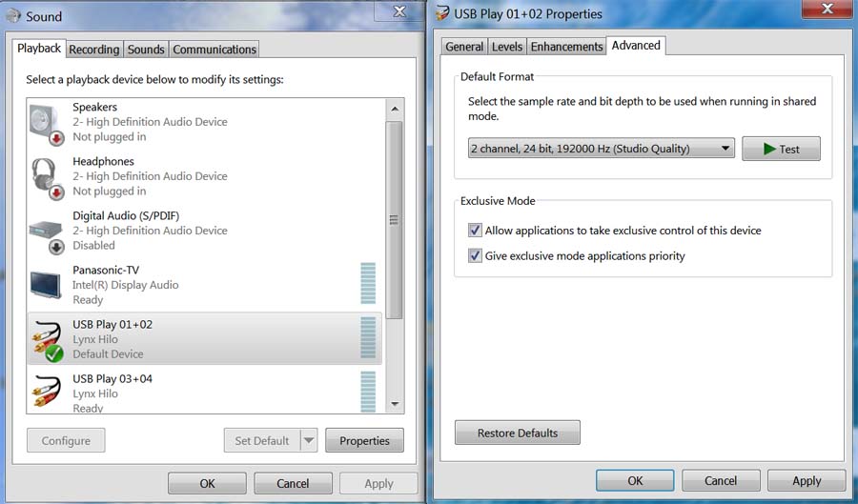
Task: Open Properties for the selected playback device
Action: [364, 440]
